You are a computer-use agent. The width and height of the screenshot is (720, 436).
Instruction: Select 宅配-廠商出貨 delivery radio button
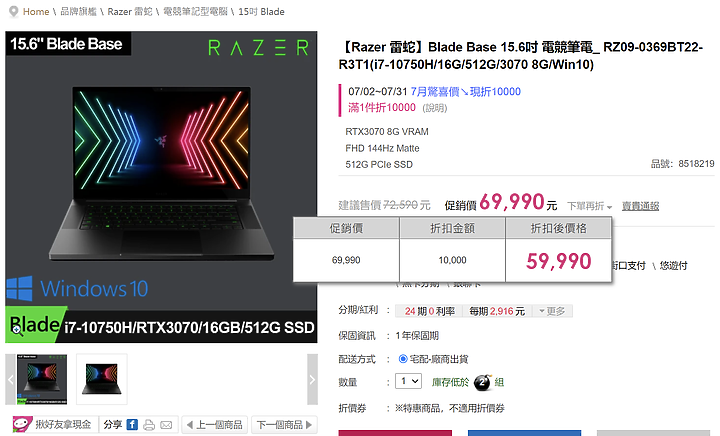403,359
